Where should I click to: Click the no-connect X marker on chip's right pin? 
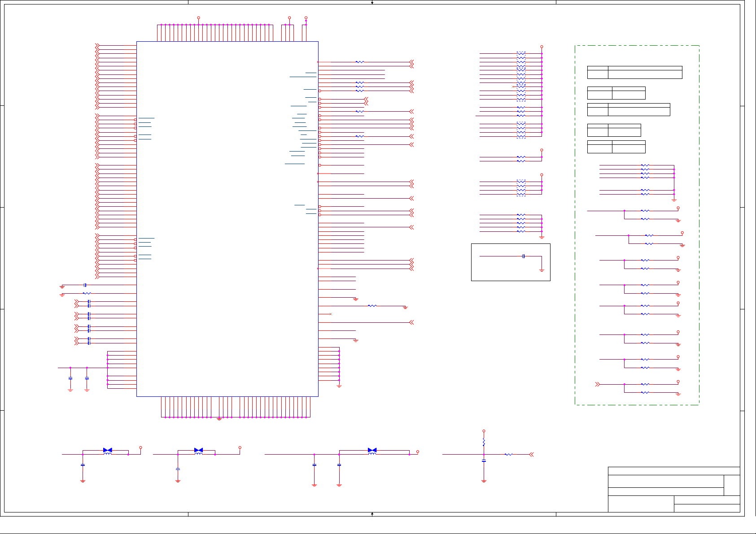coord(331,314)
